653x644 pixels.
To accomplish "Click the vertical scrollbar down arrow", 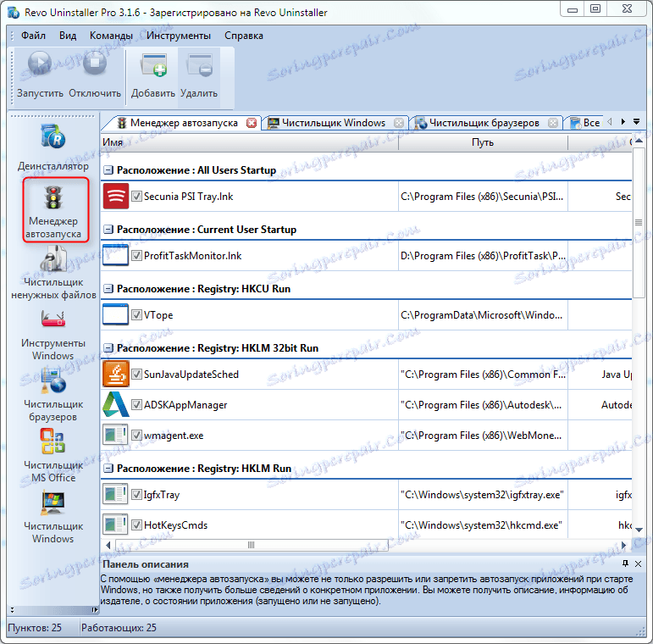I will (639, 530).
